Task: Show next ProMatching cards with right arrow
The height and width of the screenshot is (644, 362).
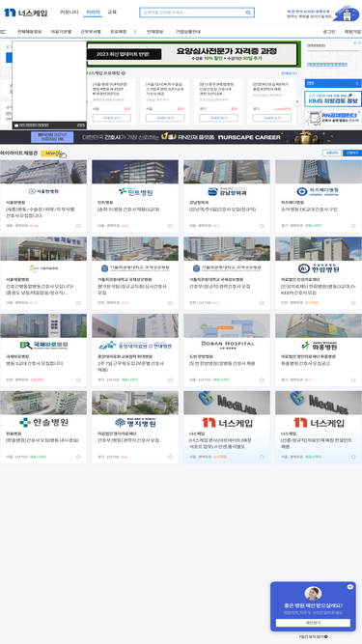Action: 297,101
